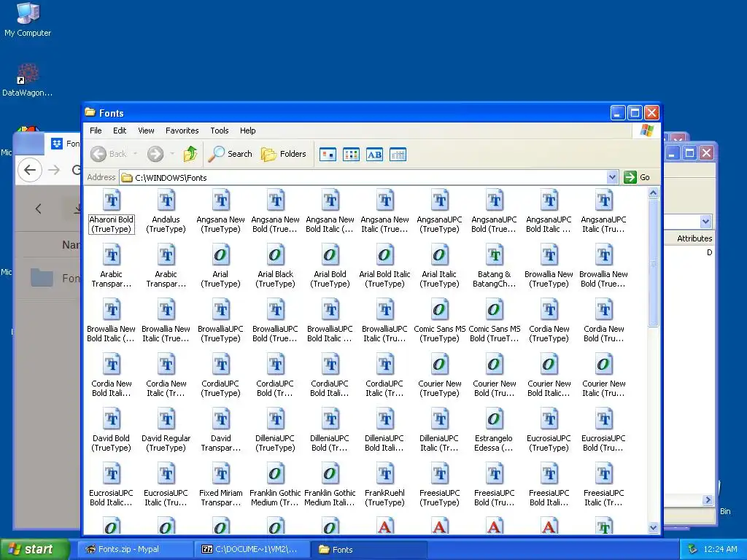Open the Favorites menu
Screen dimensions: 747x560
pos(182,131)
